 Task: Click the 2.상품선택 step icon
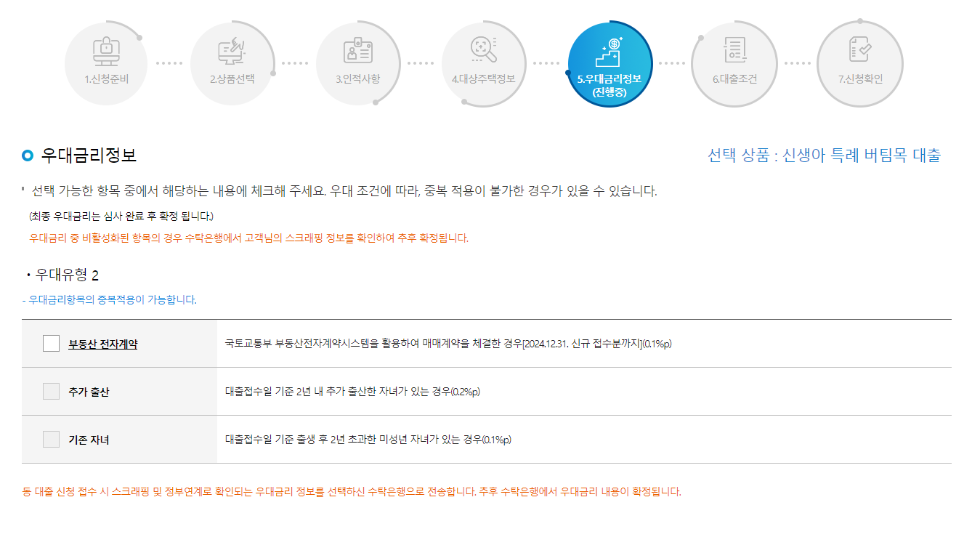coord(232,63)
